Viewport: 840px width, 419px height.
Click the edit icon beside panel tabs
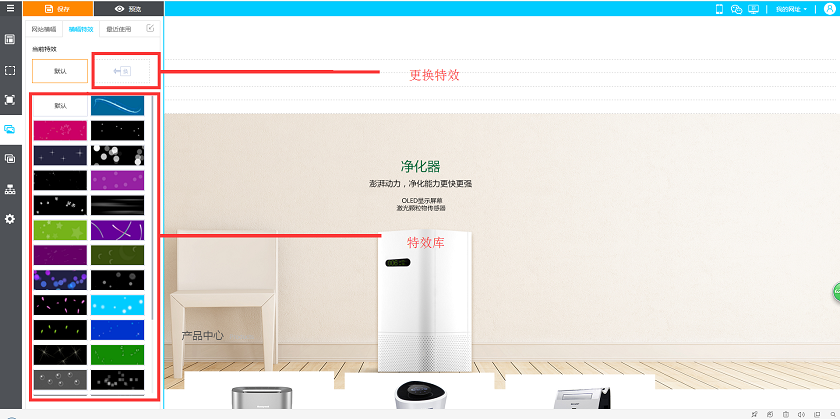[x=151, y=28]
